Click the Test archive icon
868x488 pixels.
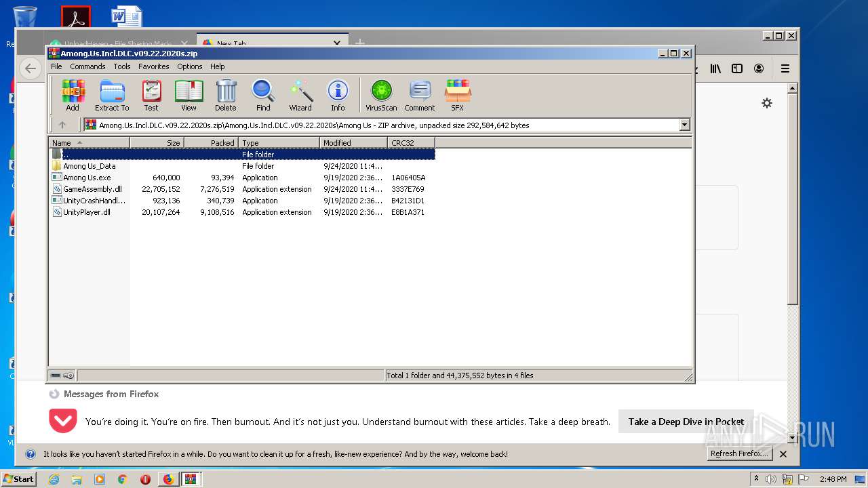click(151, 96)
